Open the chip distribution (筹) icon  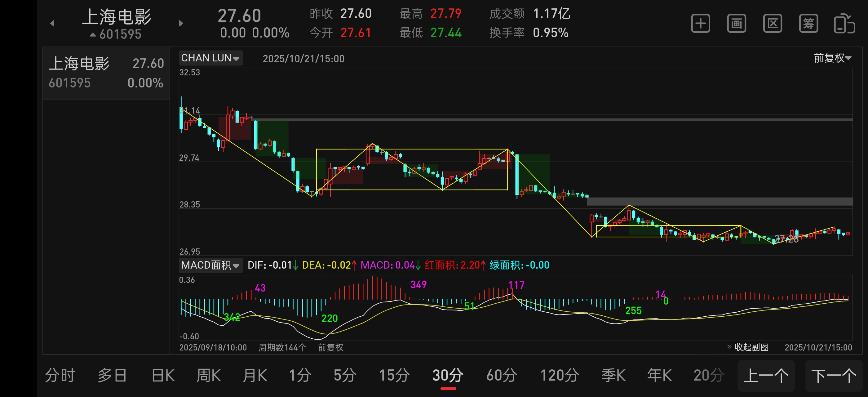click(808, 24)
